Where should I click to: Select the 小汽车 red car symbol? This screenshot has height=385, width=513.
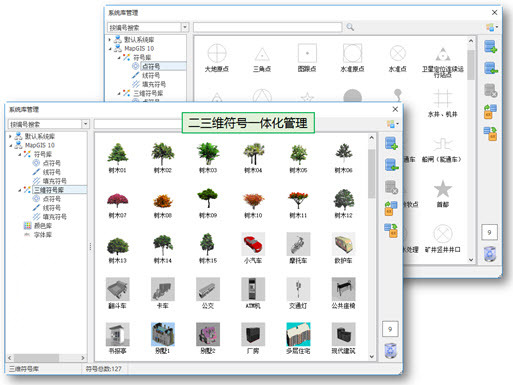coord(253,248)
